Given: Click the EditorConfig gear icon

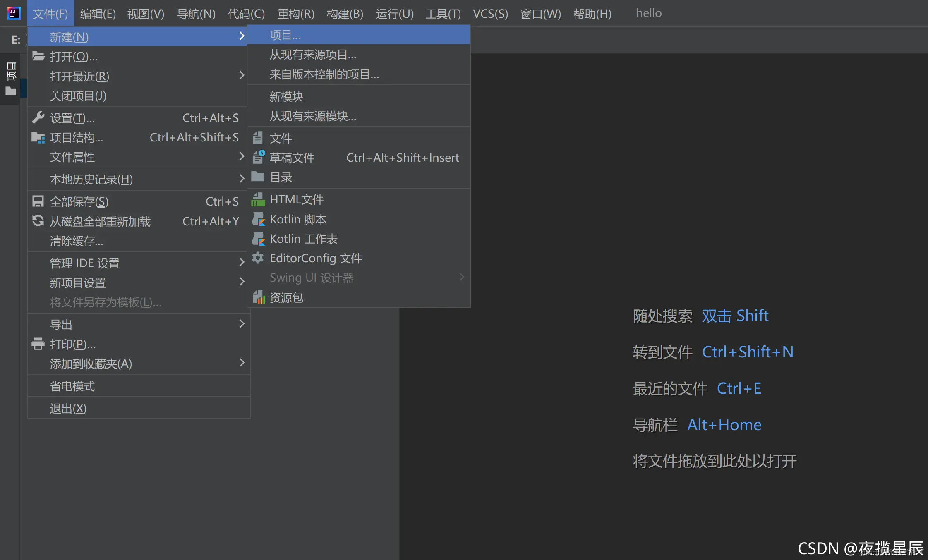Looking at the screenshot, I should click(258, 258).
